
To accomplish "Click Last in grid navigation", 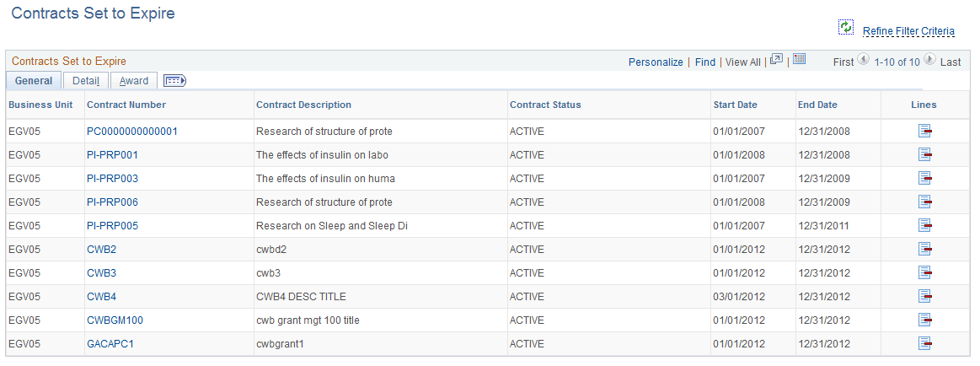I will pyautogui.click(x=951, y=62).
